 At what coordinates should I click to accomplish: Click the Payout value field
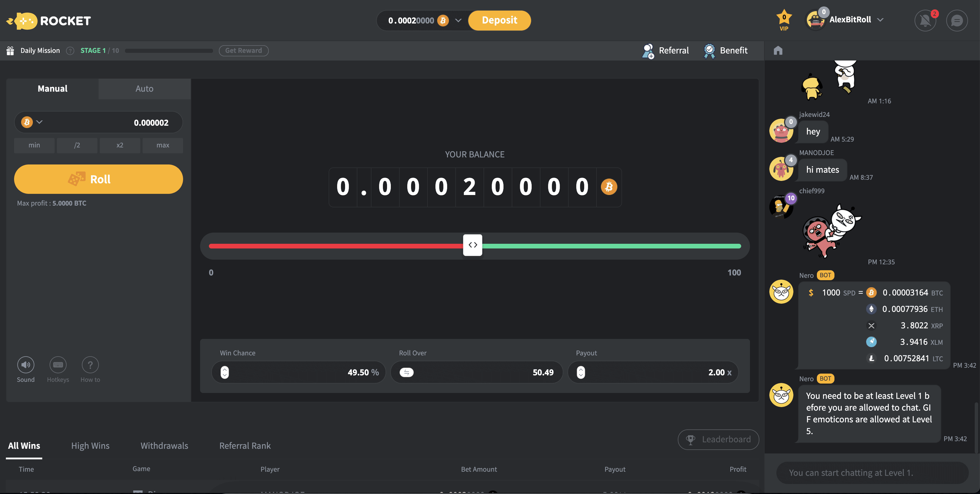point(653,372)
